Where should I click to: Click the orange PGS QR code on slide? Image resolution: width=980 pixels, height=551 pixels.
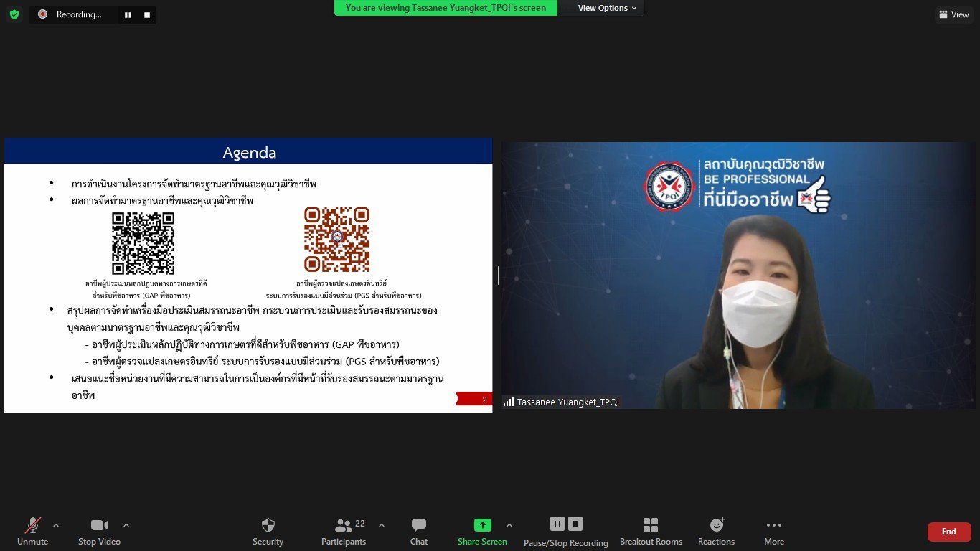336,240
